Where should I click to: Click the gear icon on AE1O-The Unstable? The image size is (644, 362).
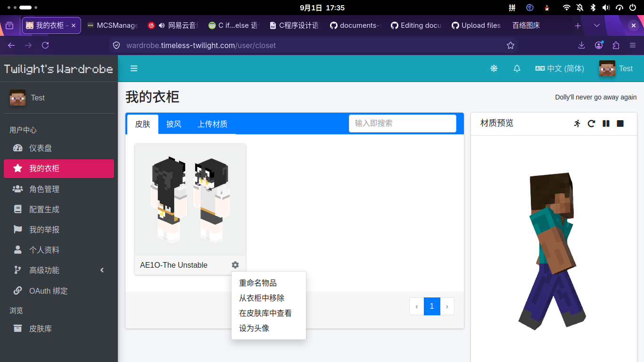[x=235, y=265]
